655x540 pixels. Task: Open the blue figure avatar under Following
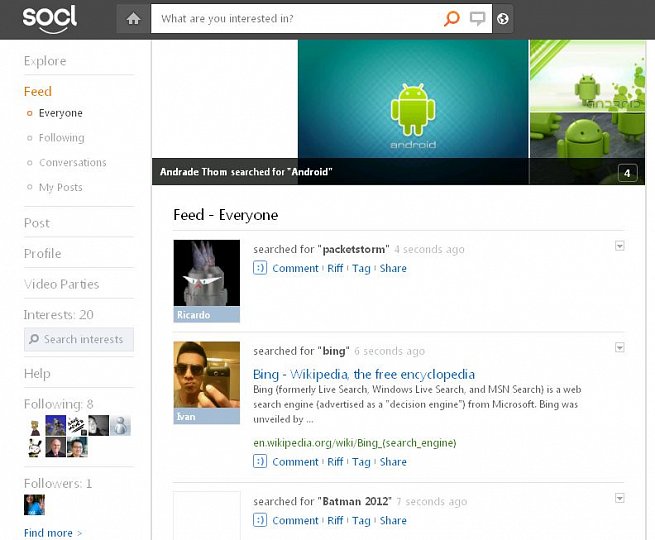(56, 426)
